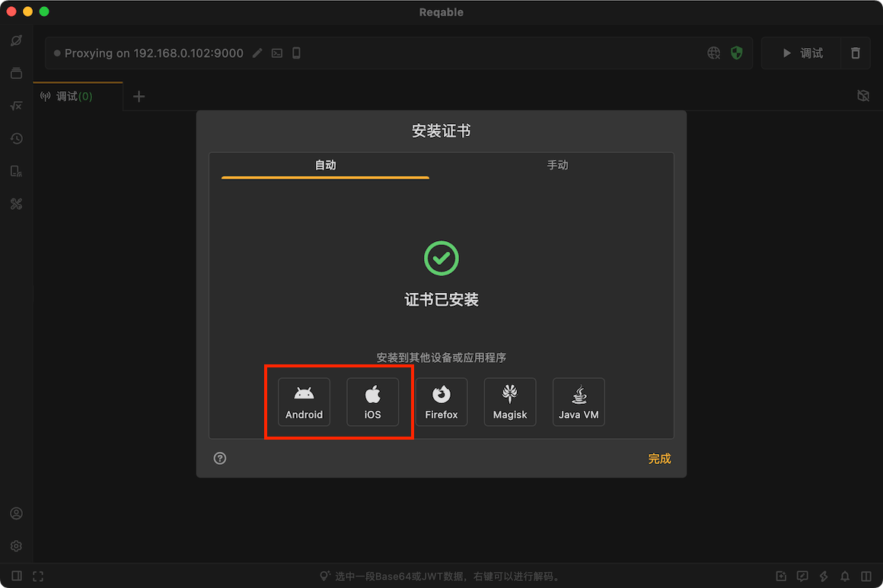This screenshot has height=588, width=883.
Task: Open the script formula sidebar icon
Action: click(16, 106)
